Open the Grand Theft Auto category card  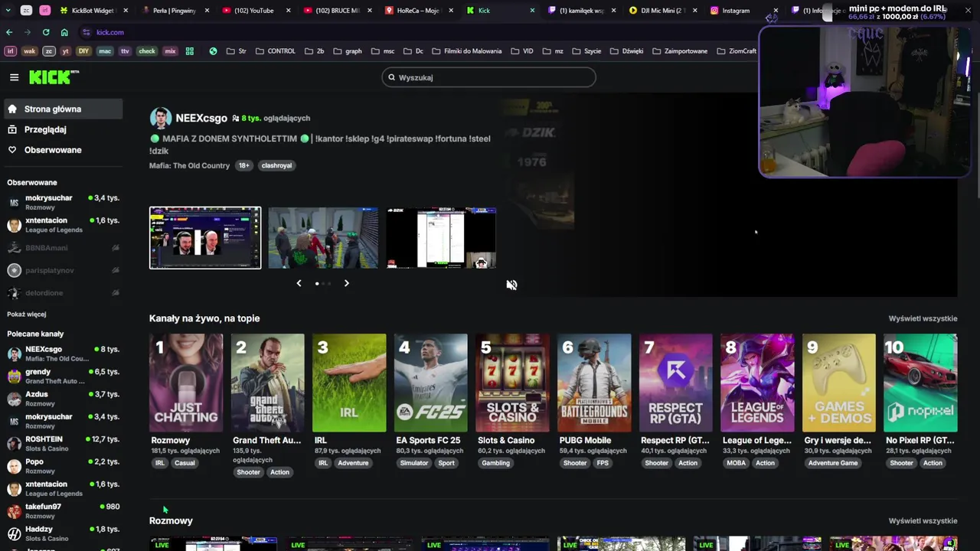(267, 383)
